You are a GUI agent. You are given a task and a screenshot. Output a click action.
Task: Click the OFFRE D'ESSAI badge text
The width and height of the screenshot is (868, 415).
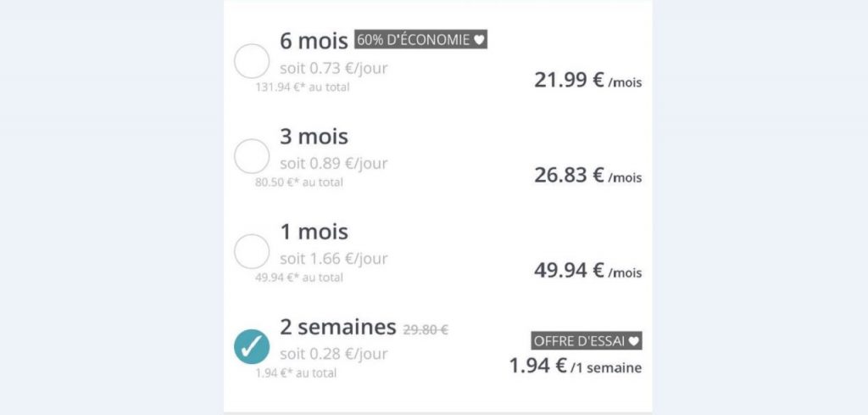click(x=579, y=341)
